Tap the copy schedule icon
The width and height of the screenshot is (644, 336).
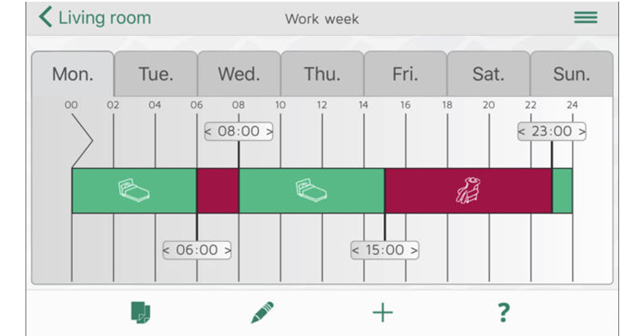[141, 313]
